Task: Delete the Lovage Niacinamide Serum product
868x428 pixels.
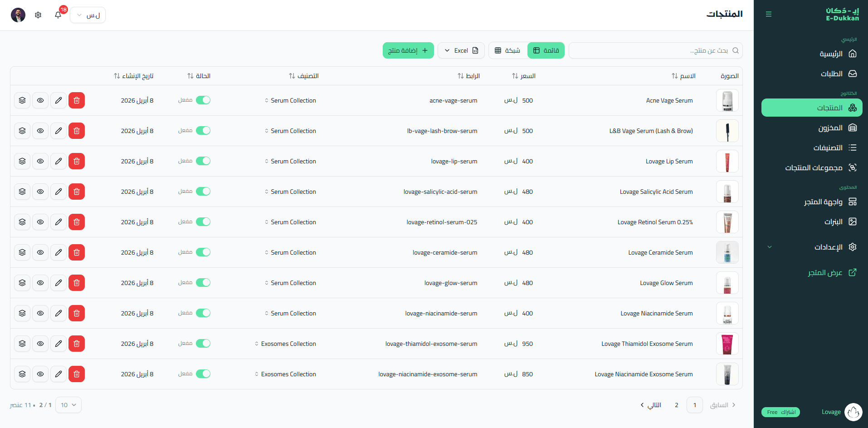Action: click(77, 313)
